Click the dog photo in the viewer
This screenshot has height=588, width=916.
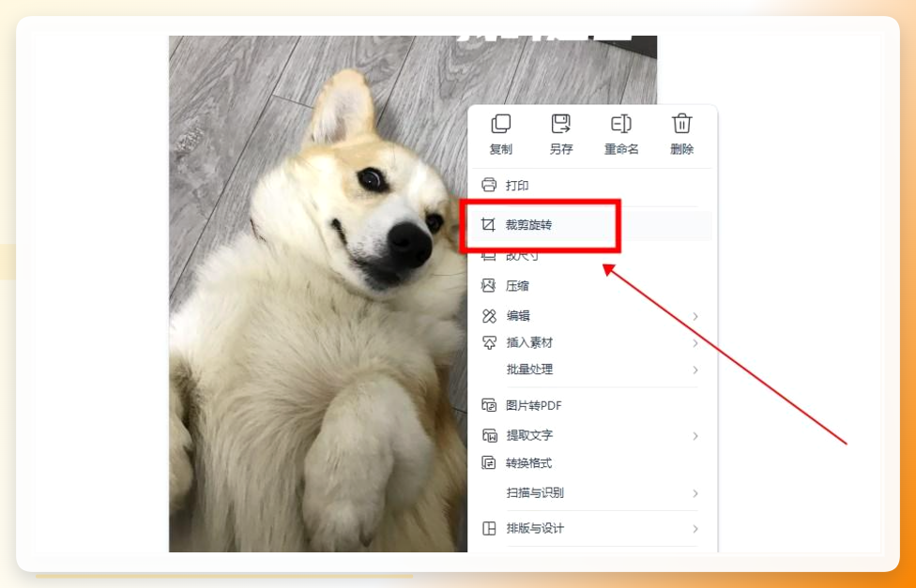point(318,294)
